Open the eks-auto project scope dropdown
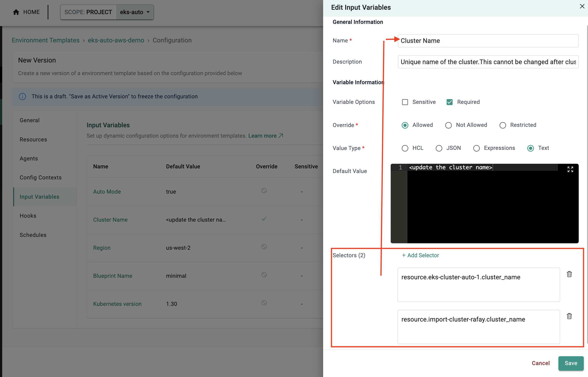The width and height of the screenshot is (588, 377). pyautogui.click(x=135, y=12)
